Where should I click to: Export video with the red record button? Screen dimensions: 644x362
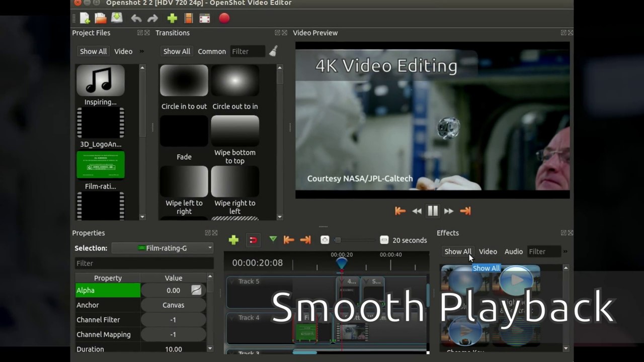click(224, 19)
